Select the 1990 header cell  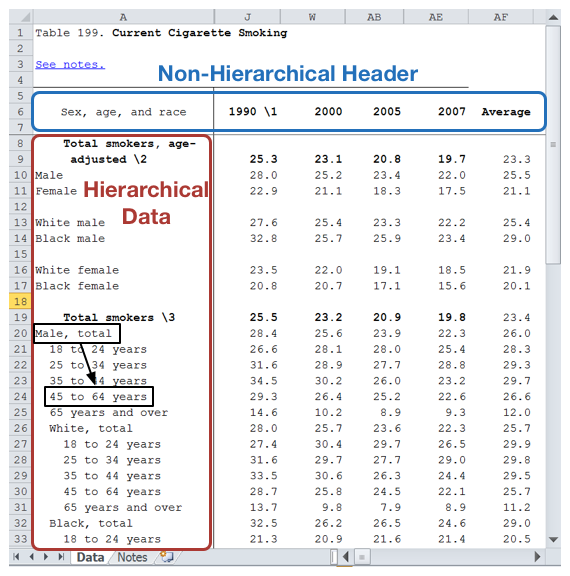pos(253,112)
